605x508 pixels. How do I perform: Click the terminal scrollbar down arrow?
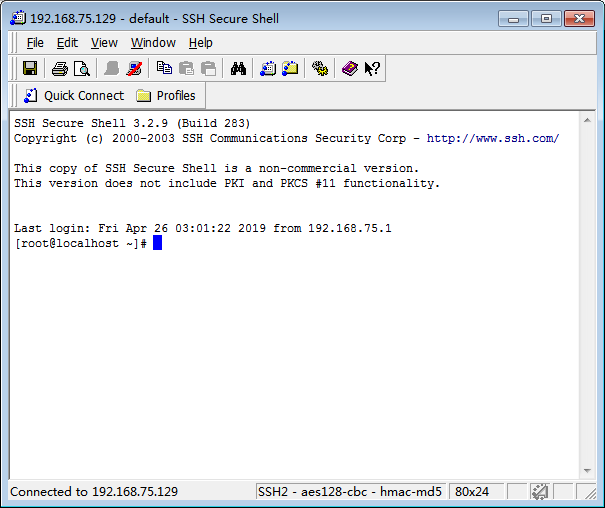587,471
